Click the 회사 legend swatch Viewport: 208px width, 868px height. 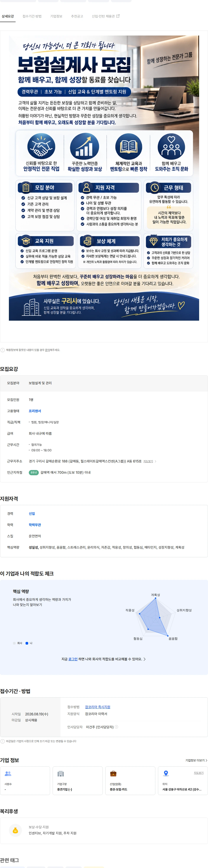click(x=14, y=643)
